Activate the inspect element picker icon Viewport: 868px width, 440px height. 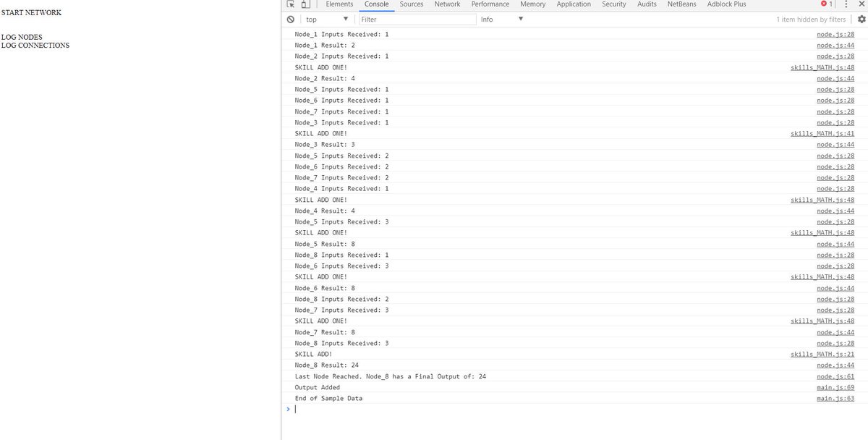pyautogui.click(x=290, y=4)
